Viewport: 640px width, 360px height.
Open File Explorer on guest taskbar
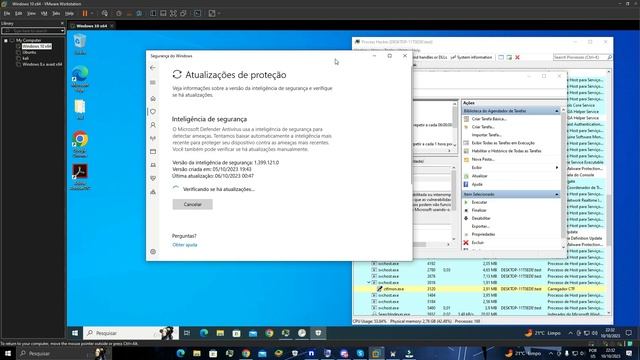point(220,333)
